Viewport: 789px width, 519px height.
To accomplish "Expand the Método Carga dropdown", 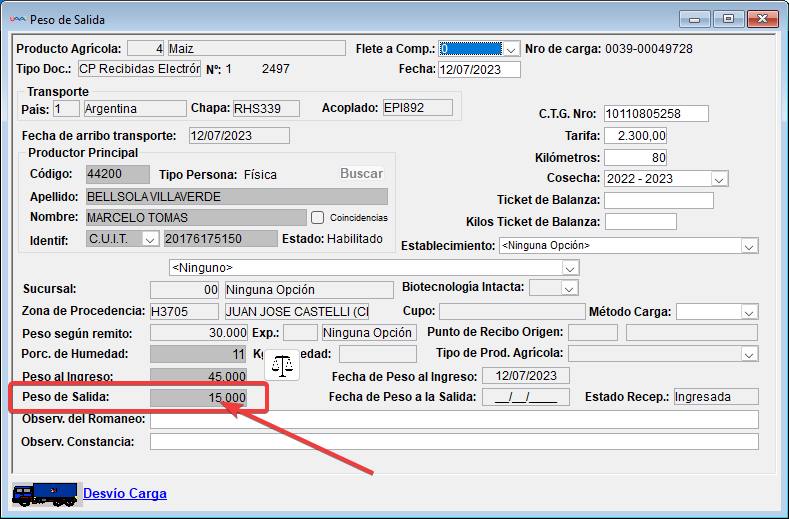I will (749, 312).
